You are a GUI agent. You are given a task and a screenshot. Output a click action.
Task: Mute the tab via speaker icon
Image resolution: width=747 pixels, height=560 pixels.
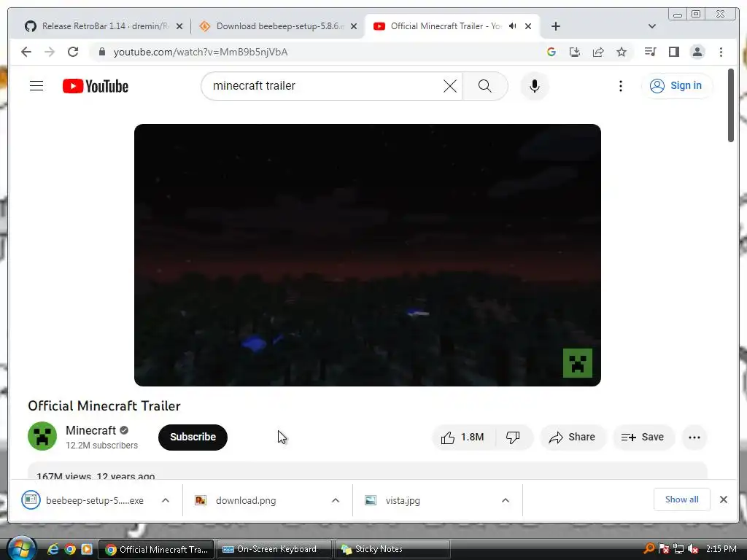(513, 26)
